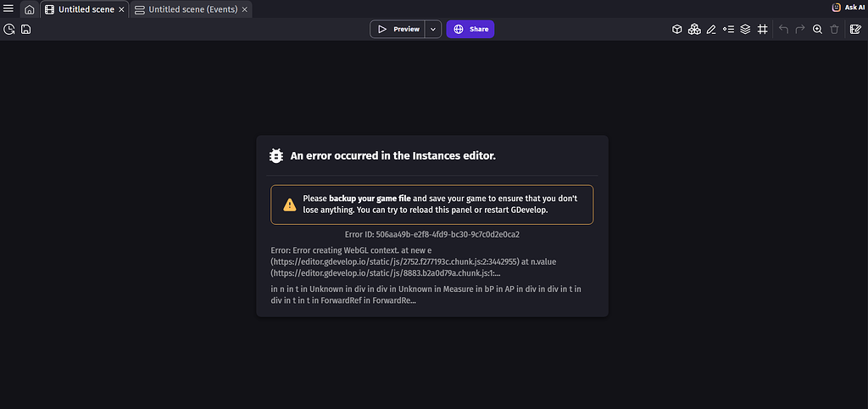Open the Objects panel cube icon

point(676,30)
